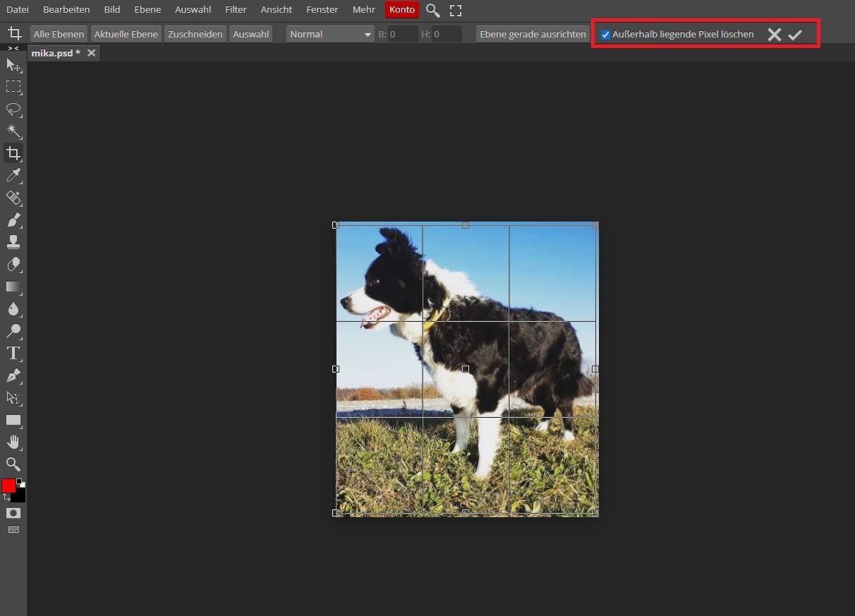
Task: Open the 'Normal' crop mode dropdown
Action: (330, 34)
